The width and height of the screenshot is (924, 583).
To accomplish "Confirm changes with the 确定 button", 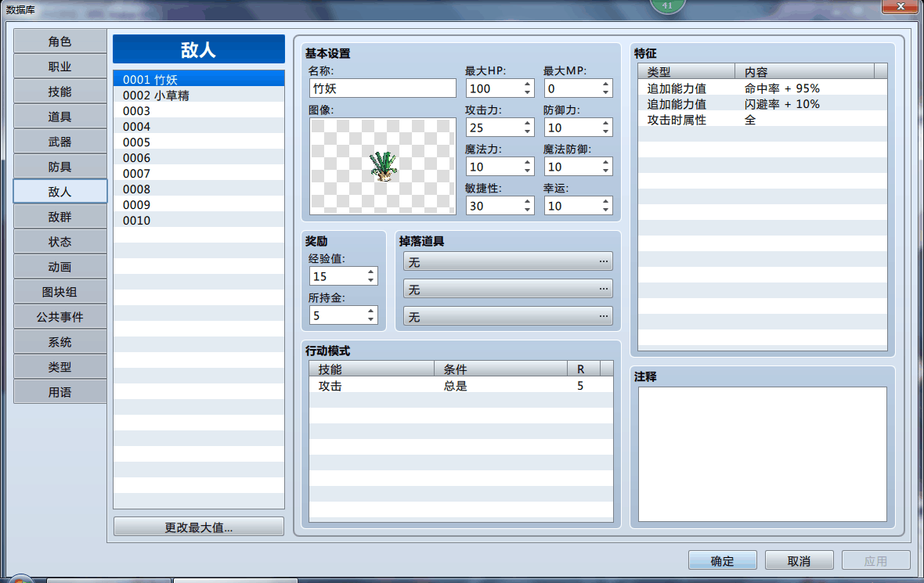I will (723, 560).
